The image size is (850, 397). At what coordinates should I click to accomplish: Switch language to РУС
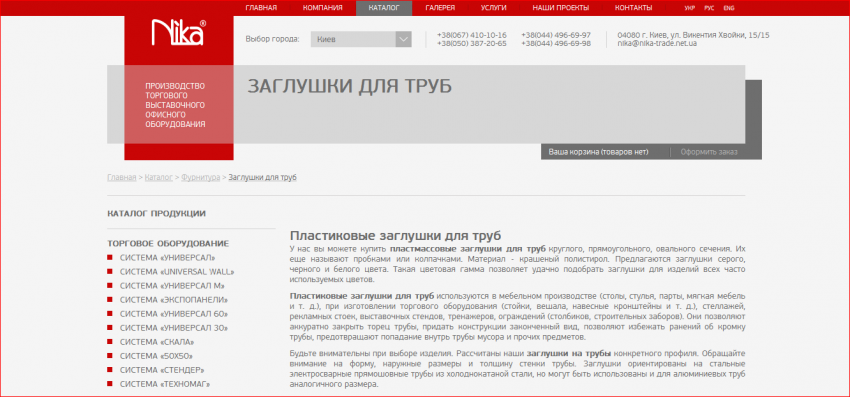click(x=709, y=8)
